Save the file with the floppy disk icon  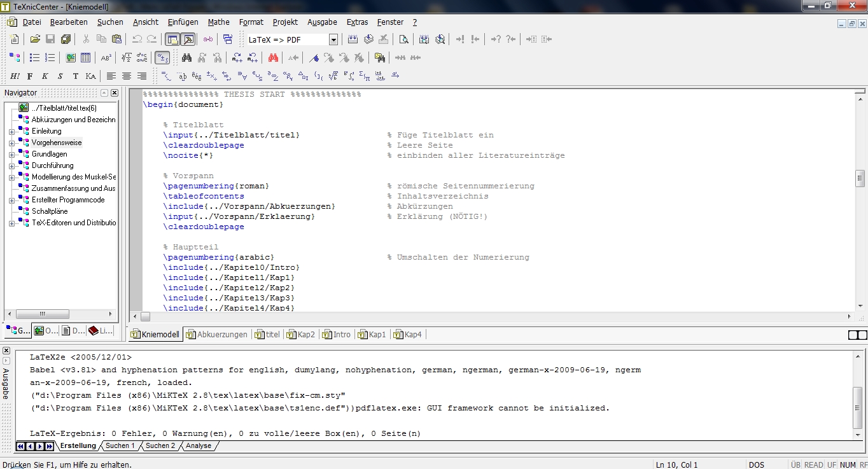coord(50,39)
